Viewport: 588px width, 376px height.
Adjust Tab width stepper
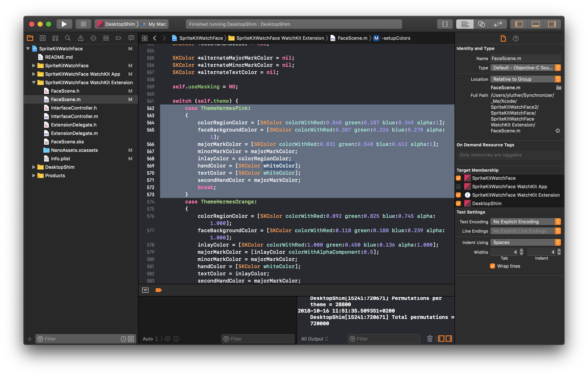521,252
